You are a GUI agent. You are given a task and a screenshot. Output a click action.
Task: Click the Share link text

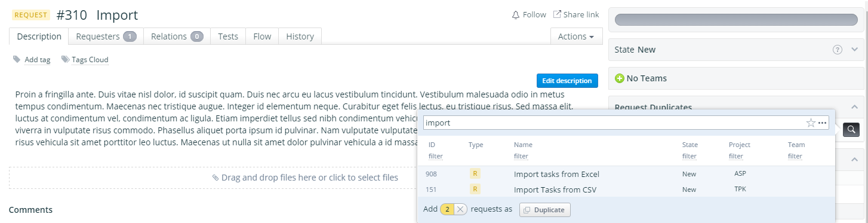(581, 14)
